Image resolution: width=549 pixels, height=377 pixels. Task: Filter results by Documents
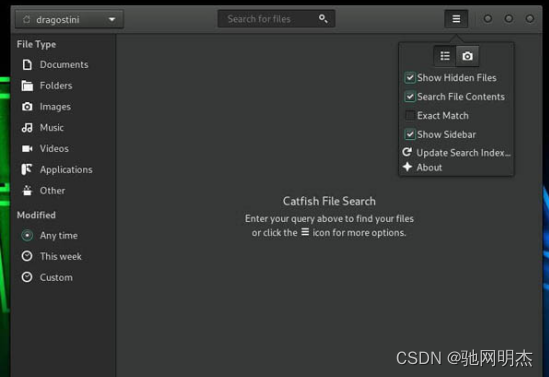pyautogui.click(x=64, y=65)
